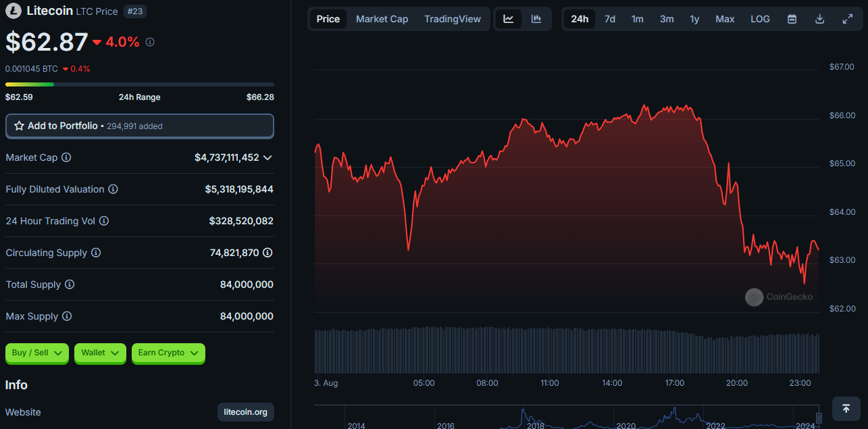Click the star icon in Add to Portfolio
Screen dimensions: 868x429
(19, 126)
